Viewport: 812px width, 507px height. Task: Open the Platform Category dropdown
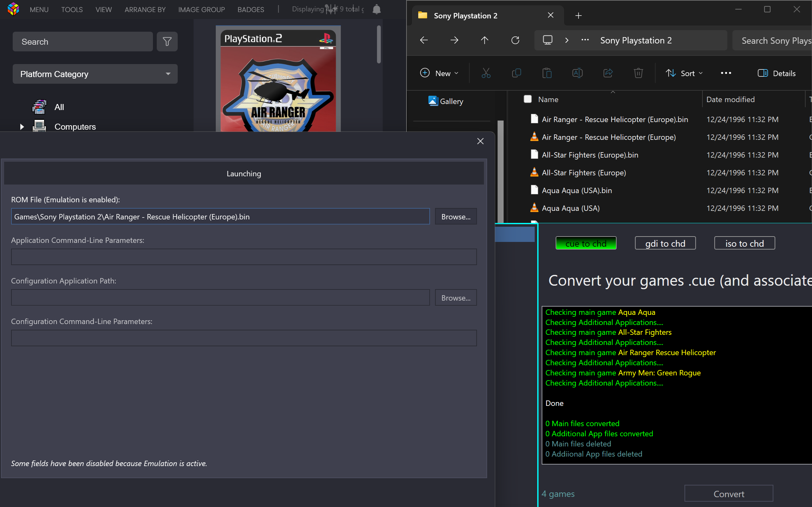[x=95, y=74]
